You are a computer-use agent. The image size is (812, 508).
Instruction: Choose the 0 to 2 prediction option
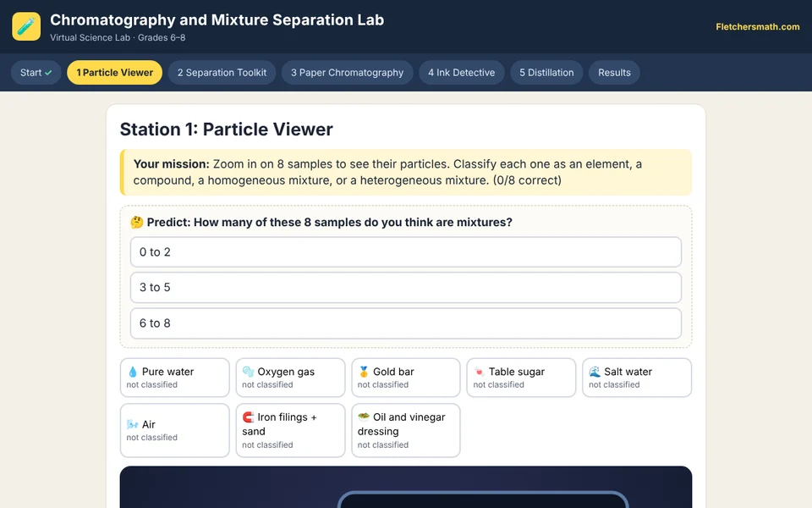point(405,252)
